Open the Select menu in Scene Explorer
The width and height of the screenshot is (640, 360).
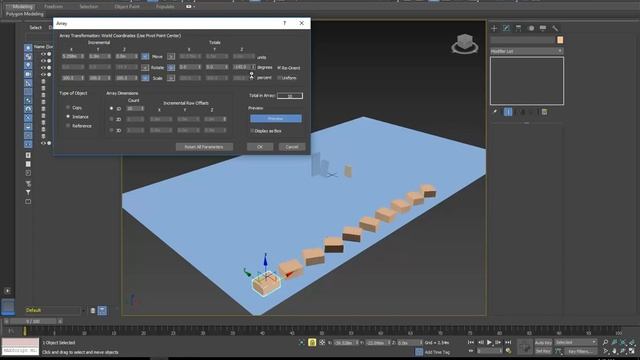coord(36,27)
